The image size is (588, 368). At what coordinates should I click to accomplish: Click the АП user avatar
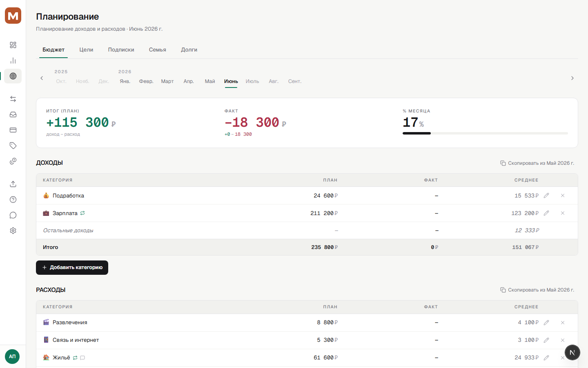[x=12, y=357]
